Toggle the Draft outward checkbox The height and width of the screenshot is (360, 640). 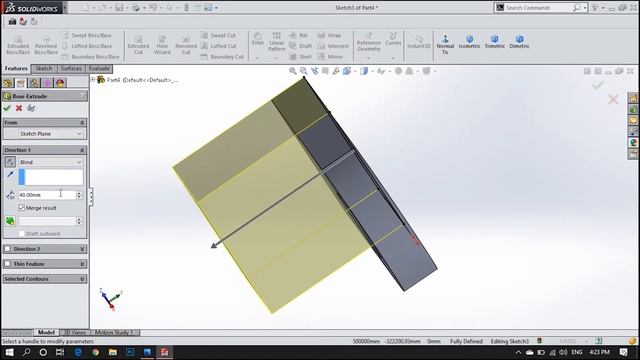22,233
